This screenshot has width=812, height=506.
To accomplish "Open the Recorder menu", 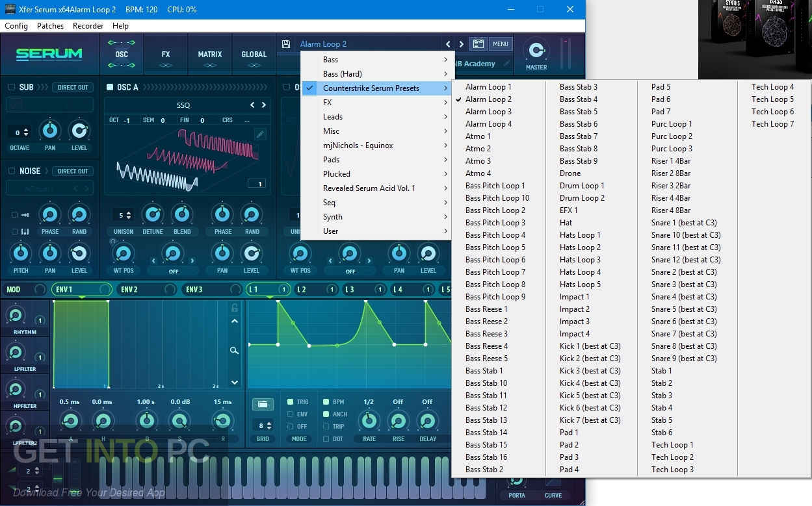I will pos(88,26).
